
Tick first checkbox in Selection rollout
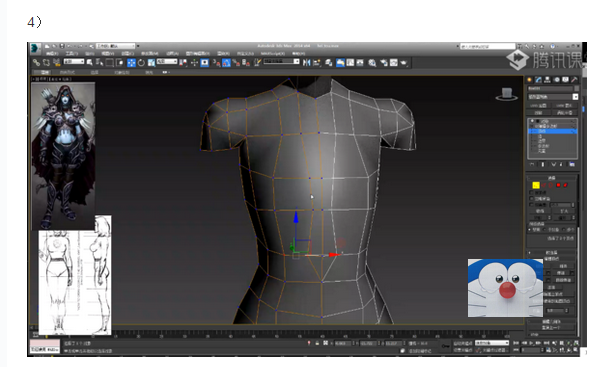[x=531, y=193]
